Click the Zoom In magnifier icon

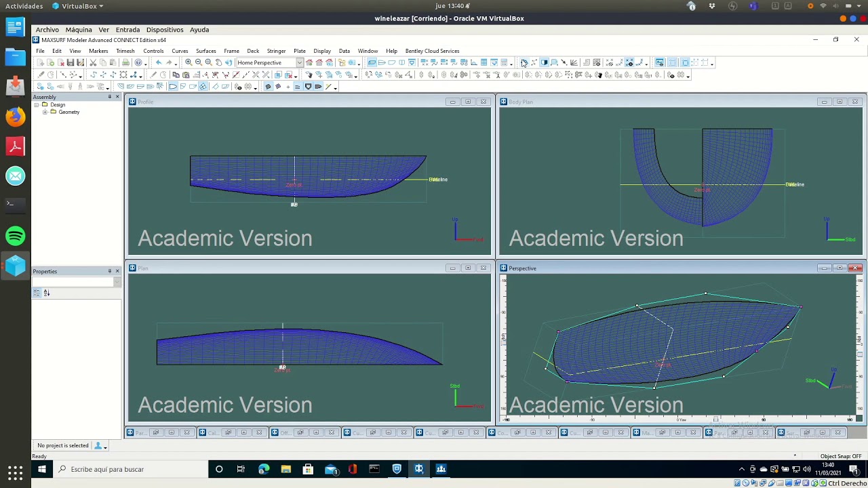tap(189, 62)
